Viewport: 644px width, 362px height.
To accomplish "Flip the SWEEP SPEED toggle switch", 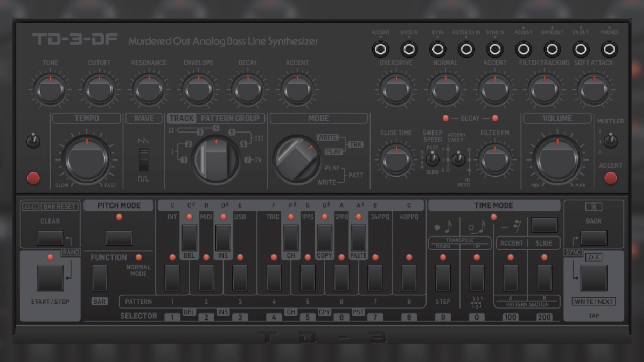I will [433, 159].
